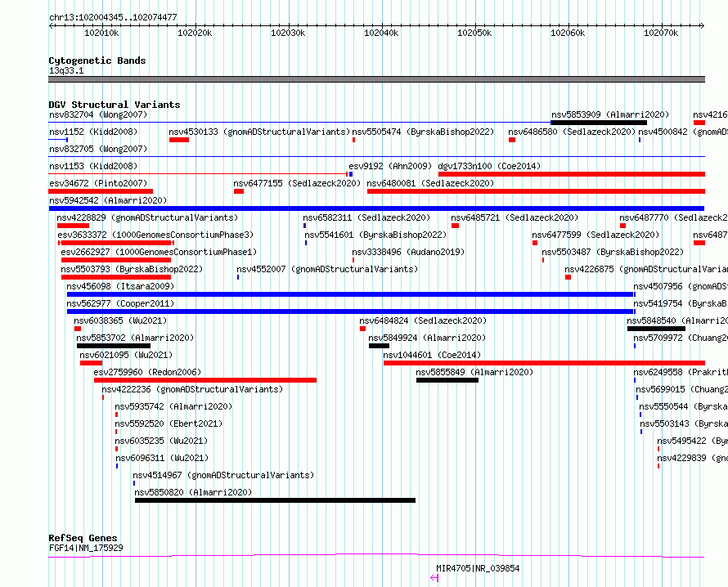Select the nsv6480081 (Sedlazeck2020) red bar

tap(537, 191)
